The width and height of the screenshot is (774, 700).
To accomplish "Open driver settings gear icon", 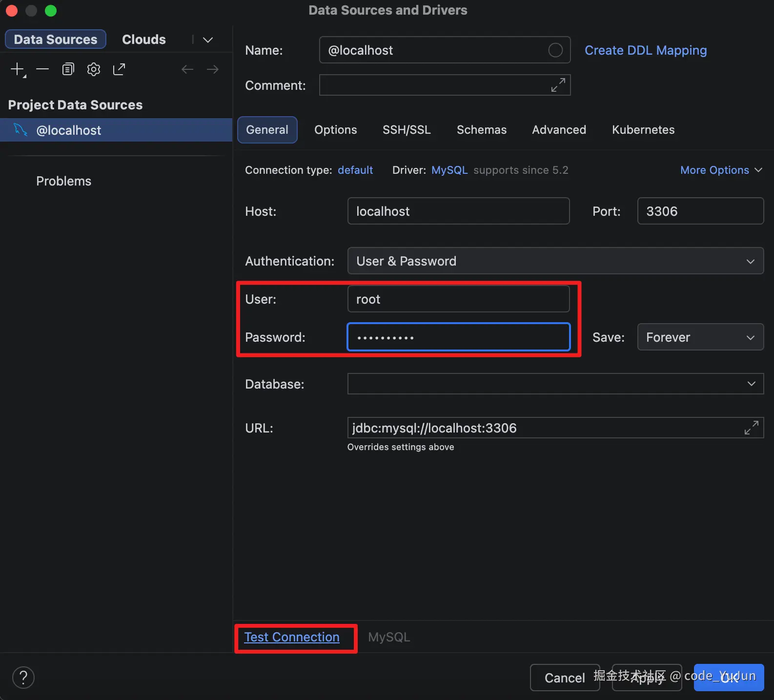I will click(x=94, y=69).
